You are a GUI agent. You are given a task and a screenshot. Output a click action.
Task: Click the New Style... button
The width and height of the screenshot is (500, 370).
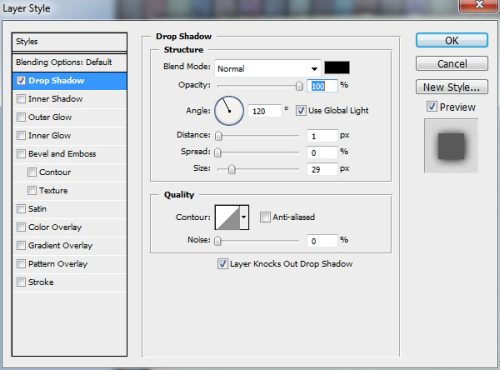pyautogui.click(x=452, y=87)
